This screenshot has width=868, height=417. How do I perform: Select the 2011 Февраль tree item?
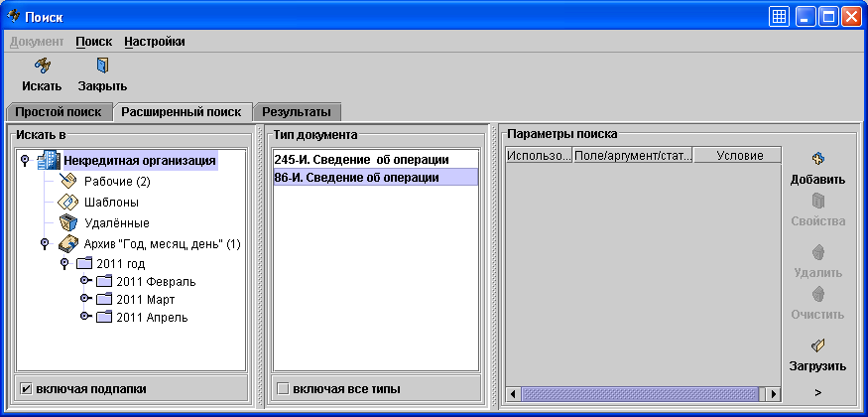pyautogui.click(x=156, y=282)
